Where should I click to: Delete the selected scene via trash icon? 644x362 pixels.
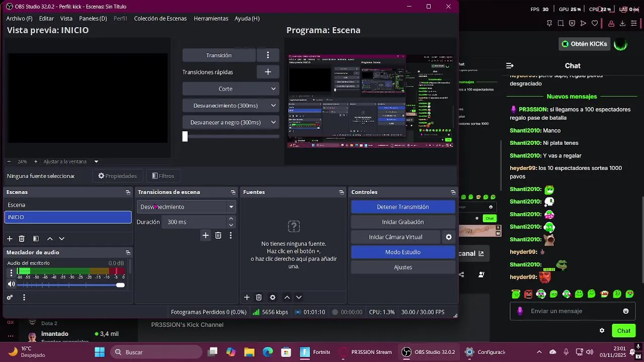click(22, 239)
